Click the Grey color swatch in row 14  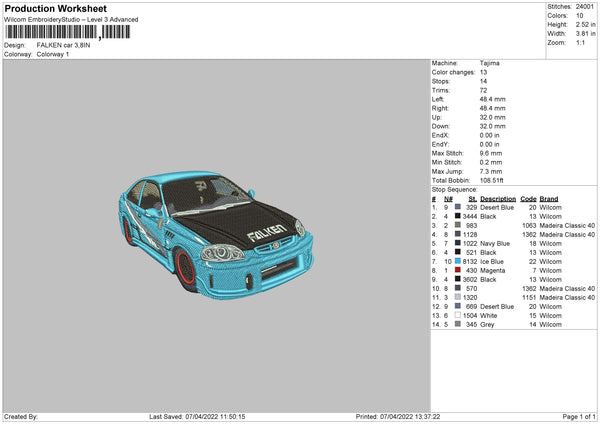pos(458,324)
